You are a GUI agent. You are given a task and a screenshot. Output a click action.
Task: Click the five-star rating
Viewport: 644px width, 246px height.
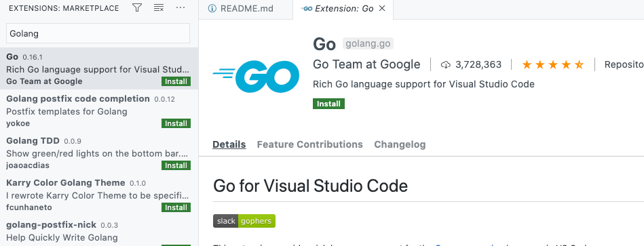point(553,64)
